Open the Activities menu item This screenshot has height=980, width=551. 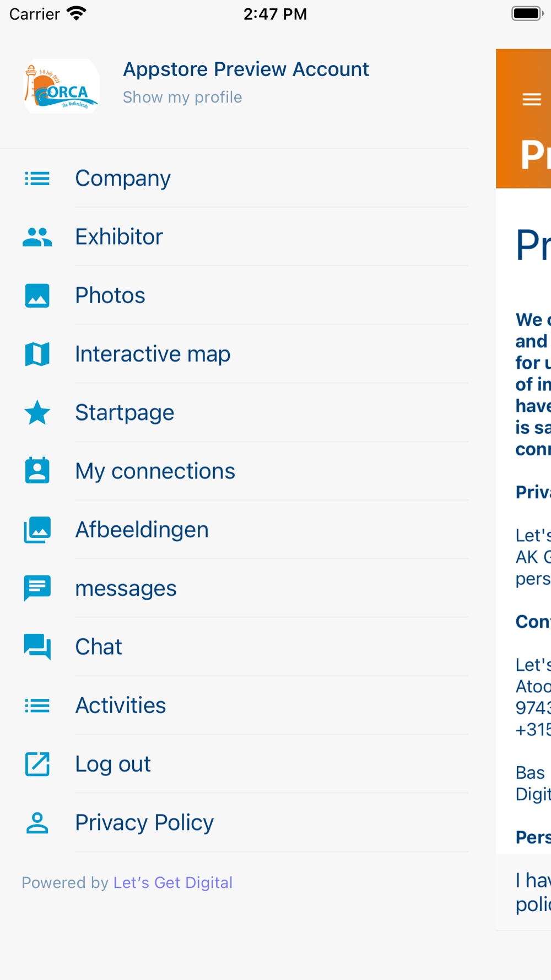point(234,706)
